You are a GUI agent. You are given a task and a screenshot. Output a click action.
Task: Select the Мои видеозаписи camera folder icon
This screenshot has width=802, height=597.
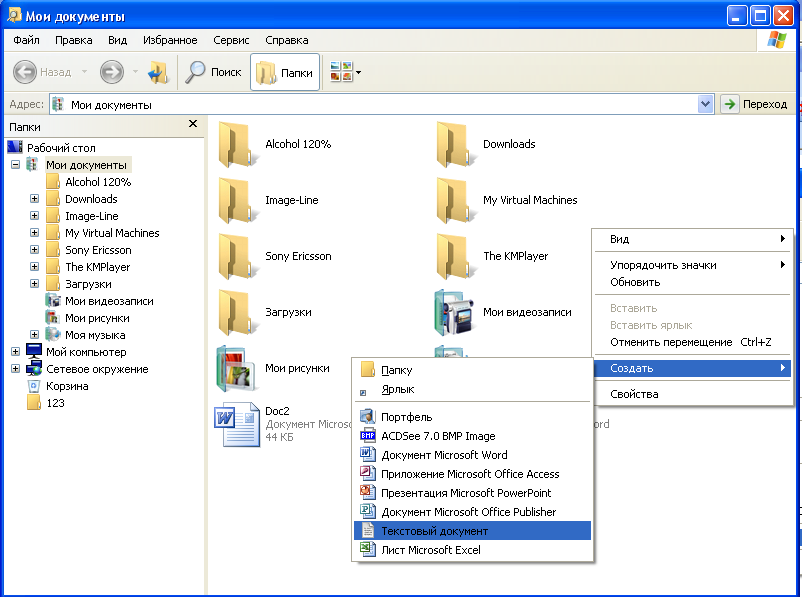(455, 313)
